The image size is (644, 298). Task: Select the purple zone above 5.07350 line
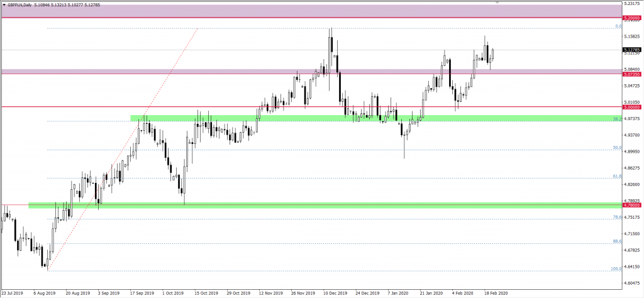[312, 72]
